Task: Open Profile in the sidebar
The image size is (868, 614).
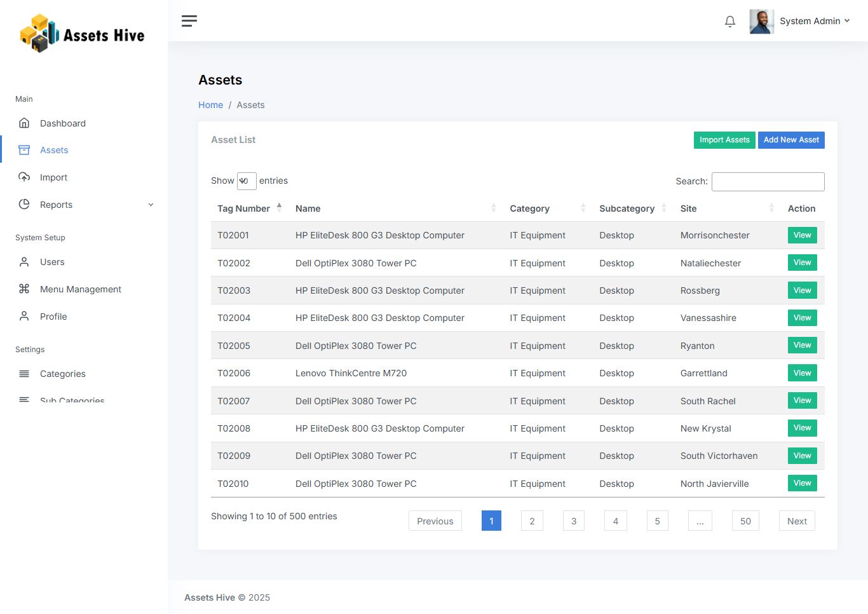Action: tap(53, 317)
